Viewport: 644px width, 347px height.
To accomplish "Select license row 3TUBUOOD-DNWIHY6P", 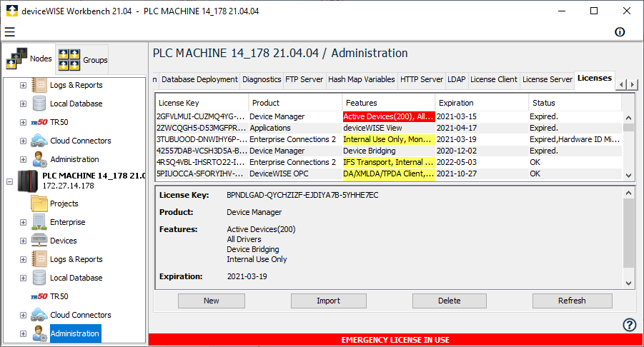I will coord(389,139).
